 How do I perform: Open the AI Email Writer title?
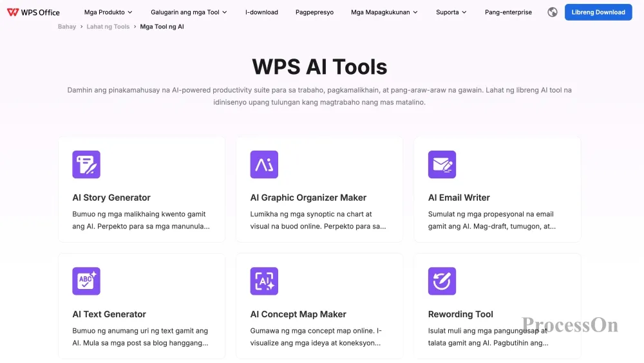tap(459, 198)
